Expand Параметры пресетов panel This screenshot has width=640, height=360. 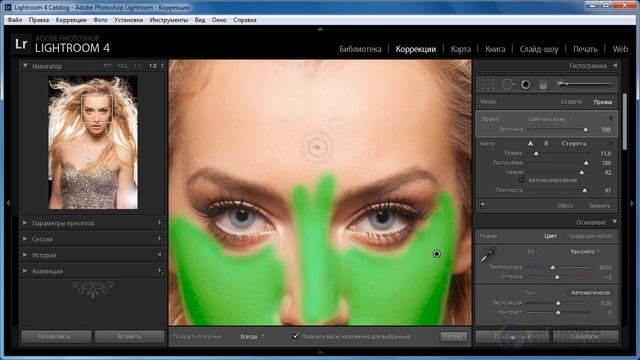(x=25, y=223)
